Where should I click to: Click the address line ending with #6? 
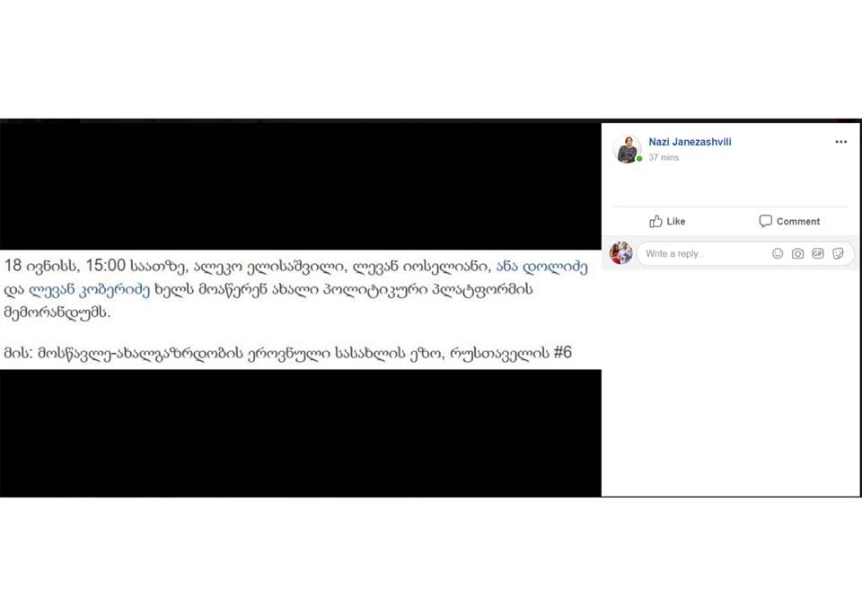pos(287,353)
